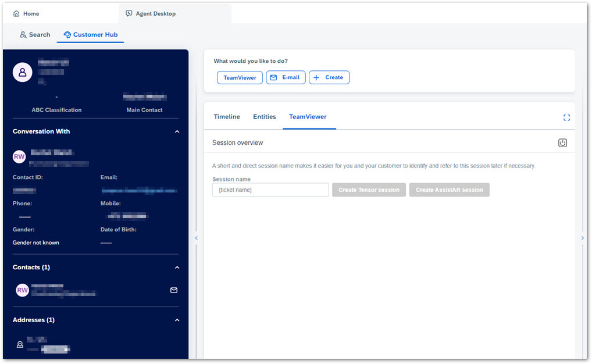Click the customer profile avatar icon

tap(22, 72)
